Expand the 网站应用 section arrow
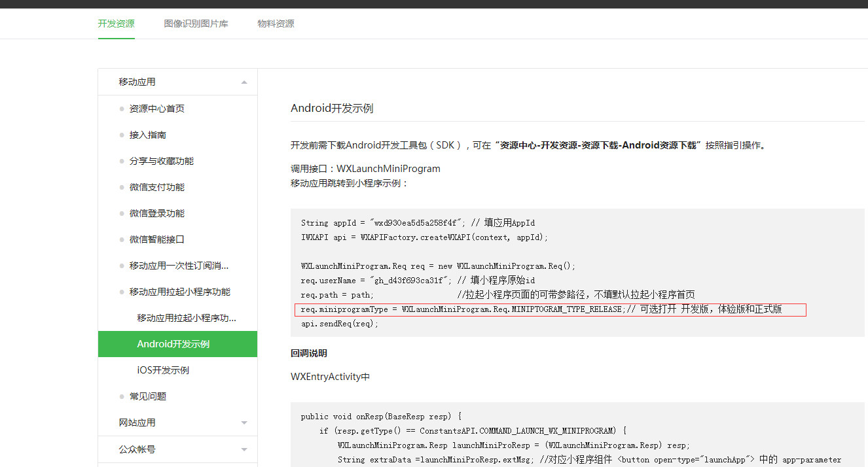This screenshot has height=467, width=868. [x=244, y=423]
